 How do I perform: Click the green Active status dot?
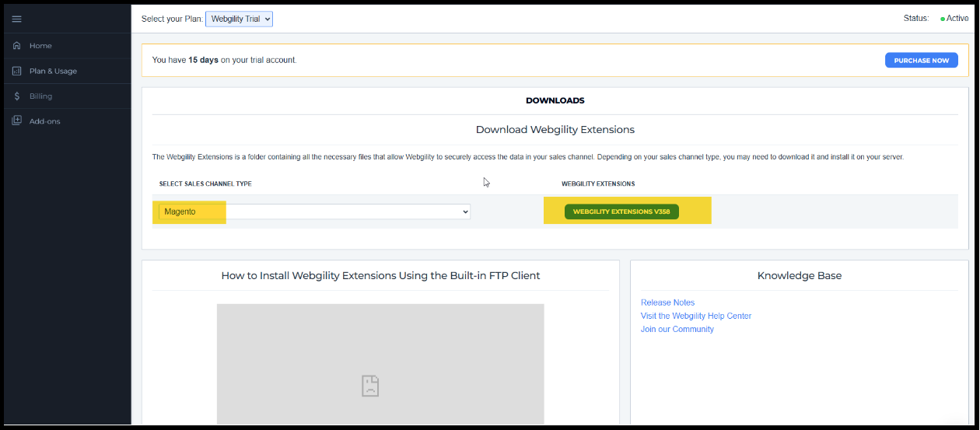click(x=943, y=19)
